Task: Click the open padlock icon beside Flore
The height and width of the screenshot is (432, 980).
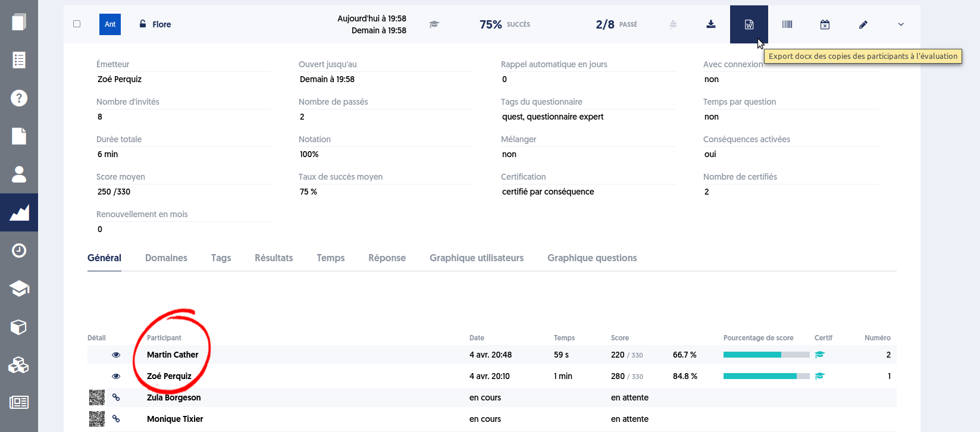Action: pos(143,24)
